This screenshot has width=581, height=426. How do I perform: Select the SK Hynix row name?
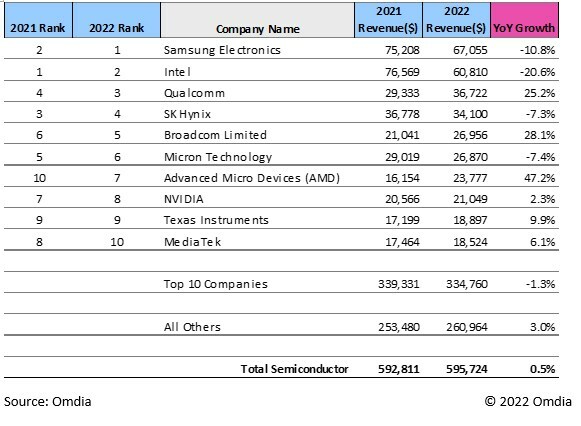click(x=187, y=114)
